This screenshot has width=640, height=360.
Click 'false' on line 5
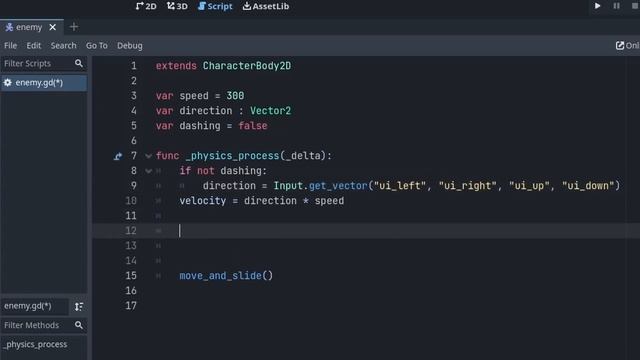pos(253,126)
